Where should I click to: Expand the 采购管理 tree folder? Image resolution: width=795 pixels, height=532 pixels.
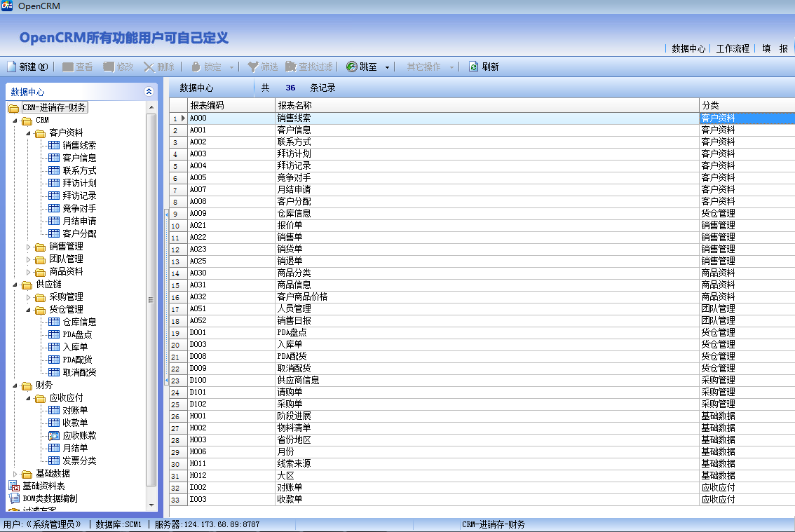tap(28, 297)
